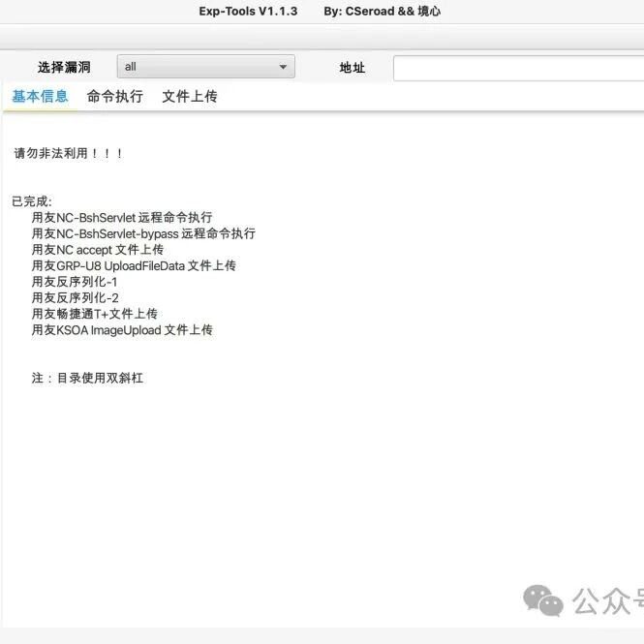Screen dimensions: 644x644
Task: Select line 用友畅捷通T+文件上传
Action: pyautogui.click(x=95, y=314)
